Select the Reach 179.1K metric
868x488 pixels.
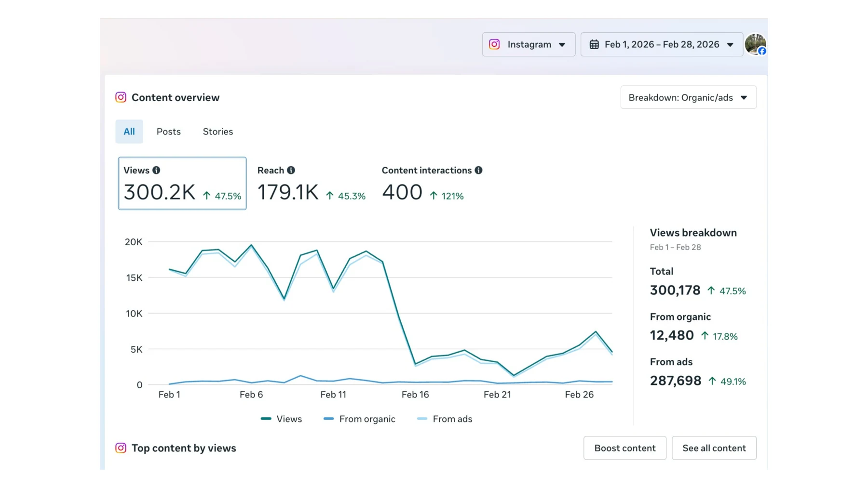pos(312,183)
